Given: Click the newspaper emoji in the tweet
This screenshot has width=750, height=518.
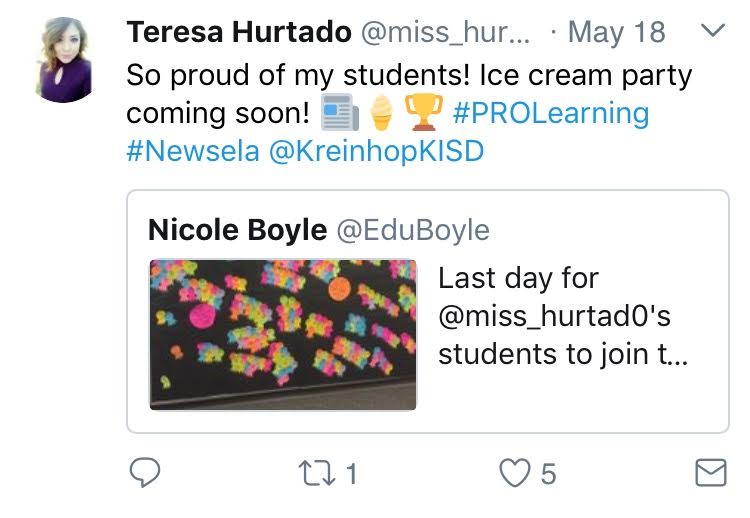Looking at the screenshot, I should point(340,114).
